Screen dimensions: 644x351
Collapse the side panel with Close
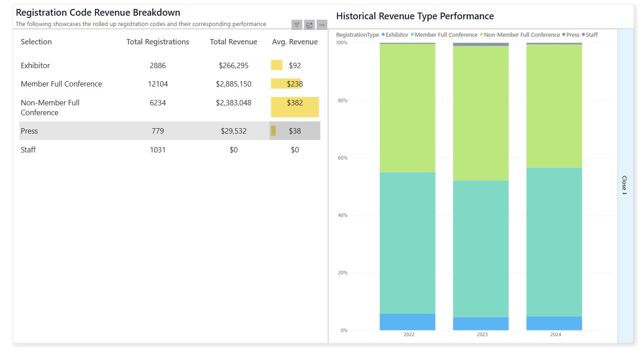[624, 185]
